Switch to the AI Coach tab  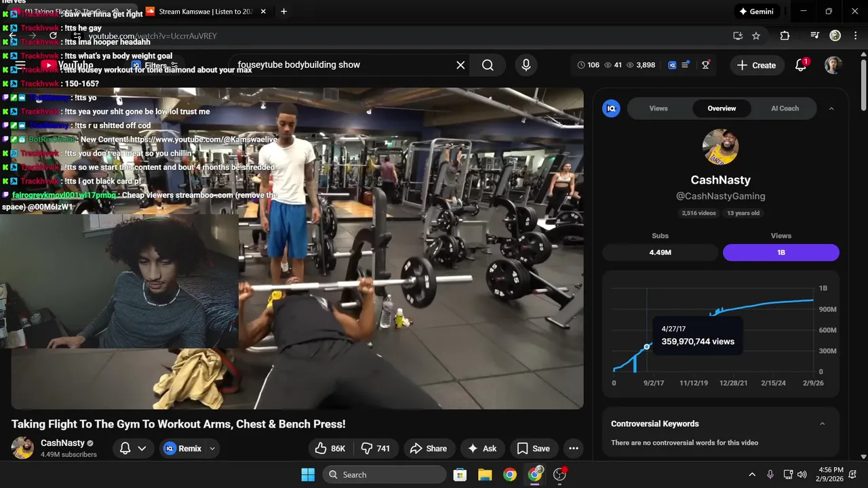pos(785,108)
